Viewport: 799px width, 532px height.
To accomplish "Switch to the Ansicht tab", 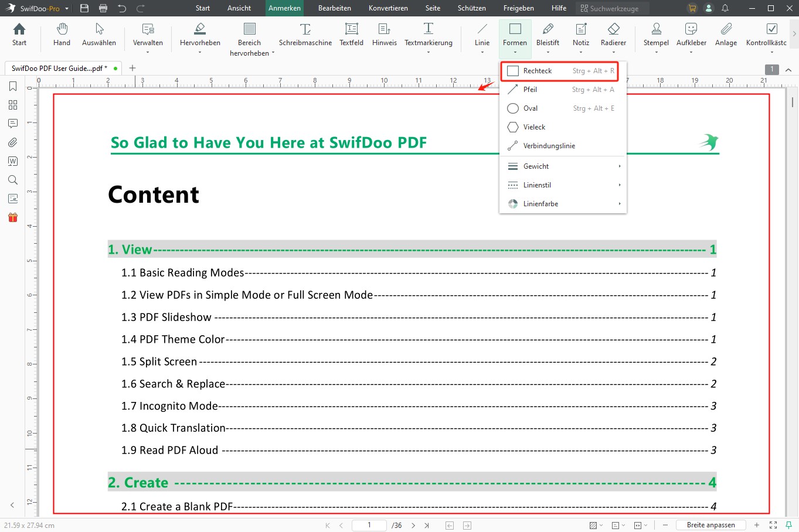I will (239, 8).
